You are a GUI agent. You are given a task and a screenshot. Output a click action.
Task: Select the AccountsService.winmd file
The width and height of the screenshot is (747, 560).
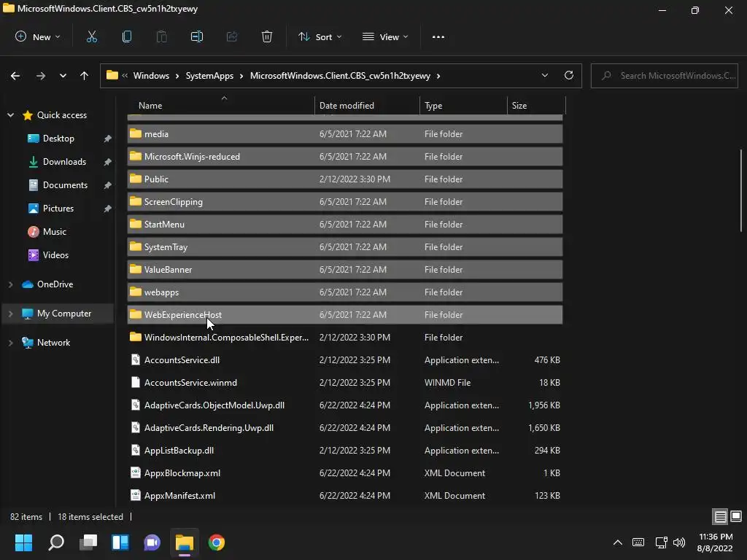[345, 383]
